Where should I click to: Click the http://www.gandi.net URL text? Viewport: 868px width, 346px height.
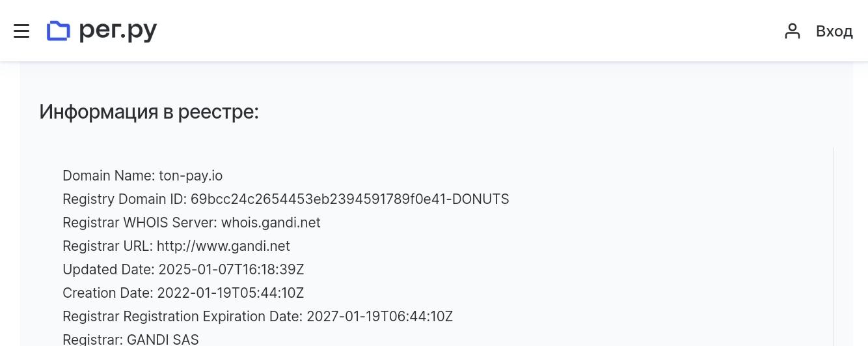(223, 246)
